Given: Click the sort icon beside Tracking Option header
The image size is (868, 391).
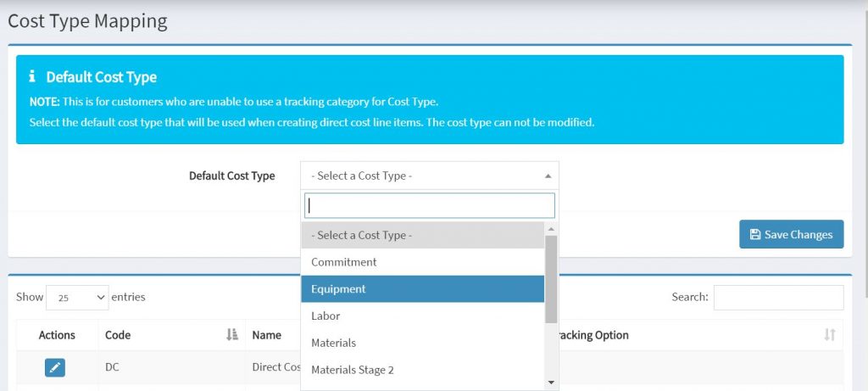Looking at the screenshot, I should tap(830, 335).
